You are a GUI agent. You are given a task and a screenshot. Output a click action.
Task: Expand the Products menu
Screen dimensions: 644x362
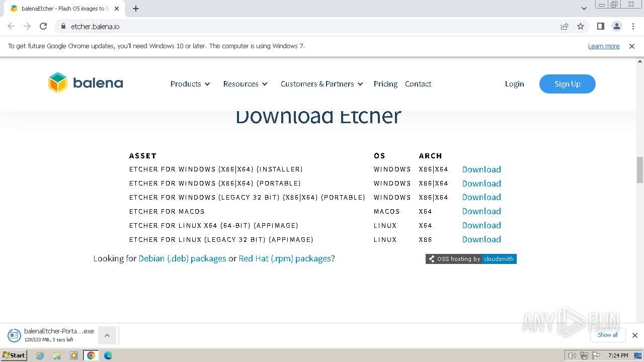190,84
